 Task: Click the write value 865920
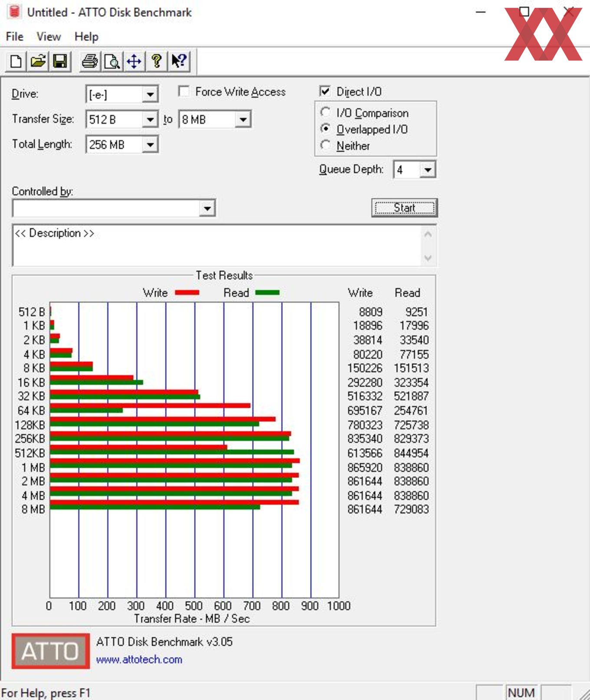point(365,468)
